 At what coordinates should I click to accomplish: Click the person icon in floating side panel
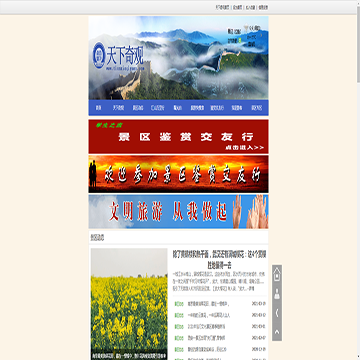(277, 294)
